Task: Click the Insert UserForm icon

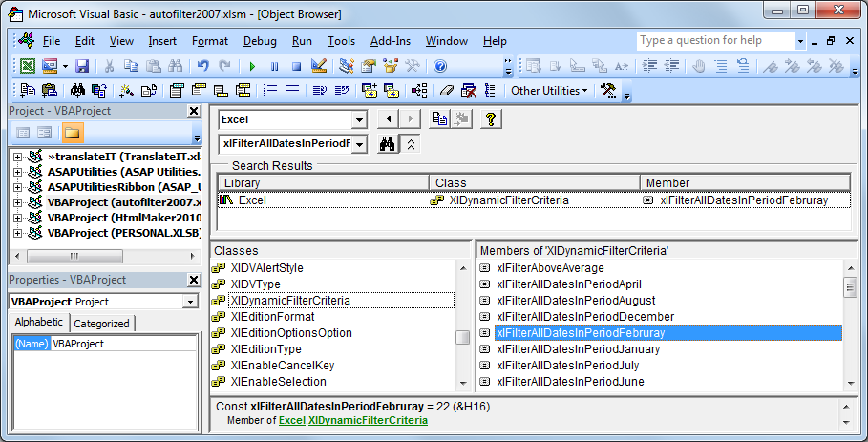Action: 51,67
